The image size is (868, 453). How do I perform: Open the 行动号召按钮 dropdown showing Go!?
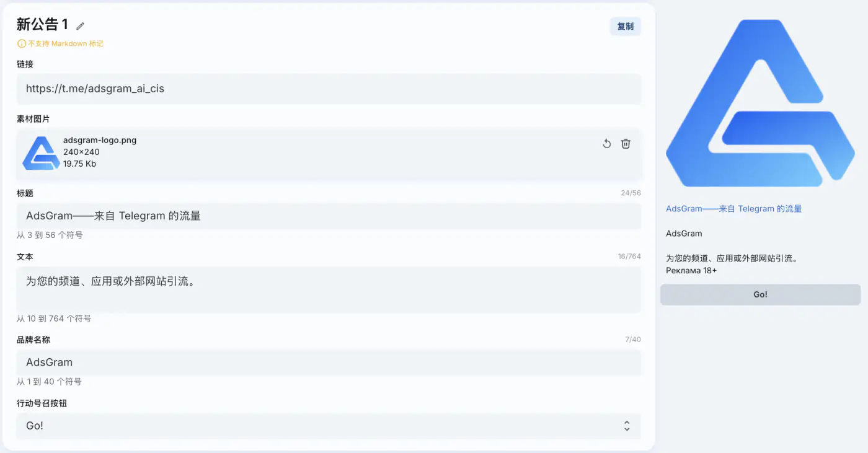point(329,426)
